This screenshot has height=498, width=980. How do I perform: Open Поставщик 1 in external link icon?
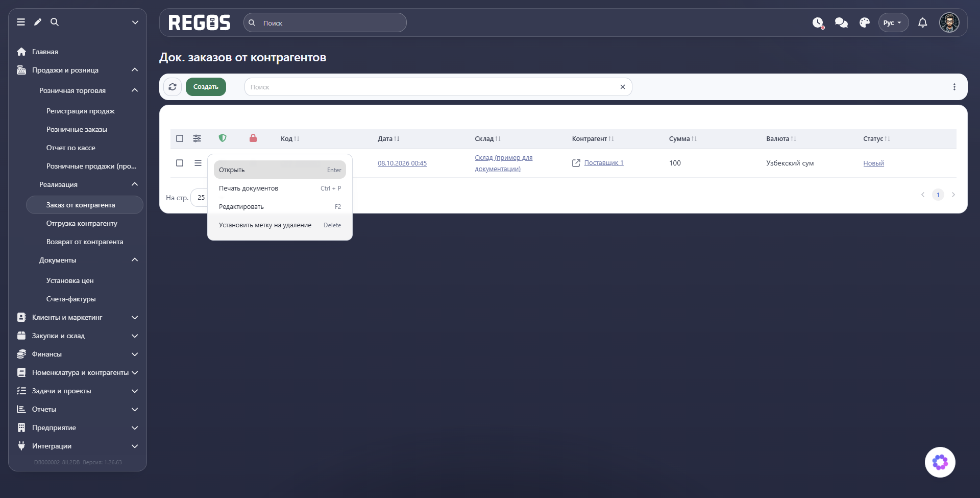(576, 163)
